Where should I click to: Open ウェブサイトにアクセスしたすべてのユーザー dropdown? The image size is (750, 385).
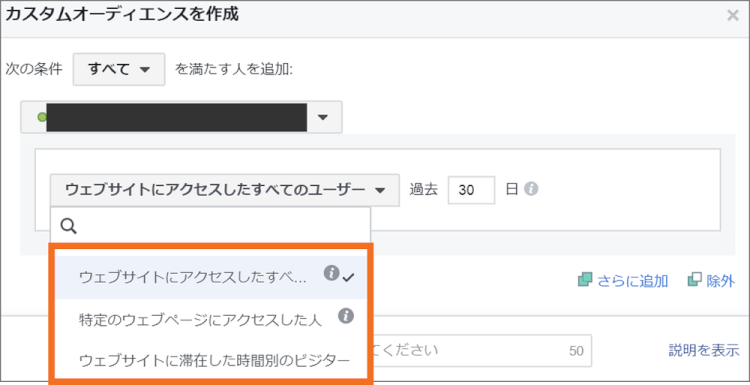224,190
